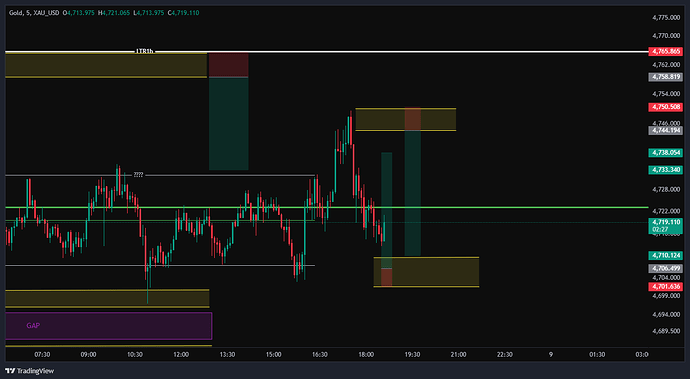The width and height of the screenshot is (690, 379).
Task: Click the close value C4,719.110
Action: point(184,13)
